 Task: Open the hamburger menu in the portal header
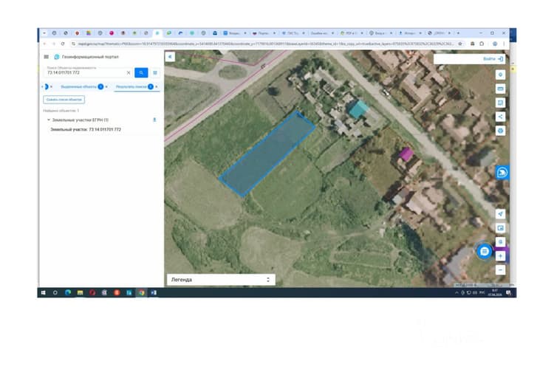tap(47, 57)
